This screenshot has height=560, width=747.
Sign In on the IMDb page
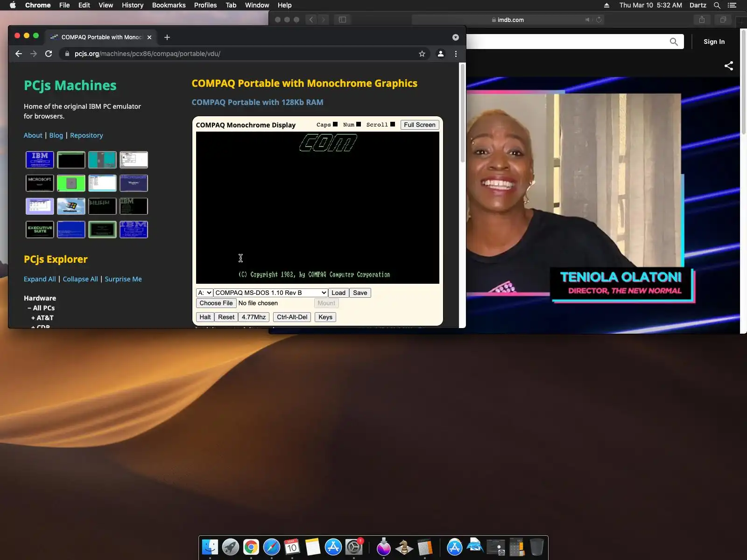[714, 42]
